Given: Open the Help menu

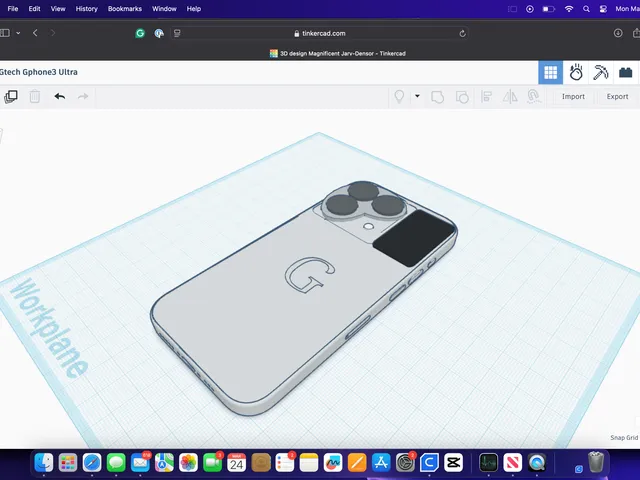Looking at the screenshot, I should point(194,9).
